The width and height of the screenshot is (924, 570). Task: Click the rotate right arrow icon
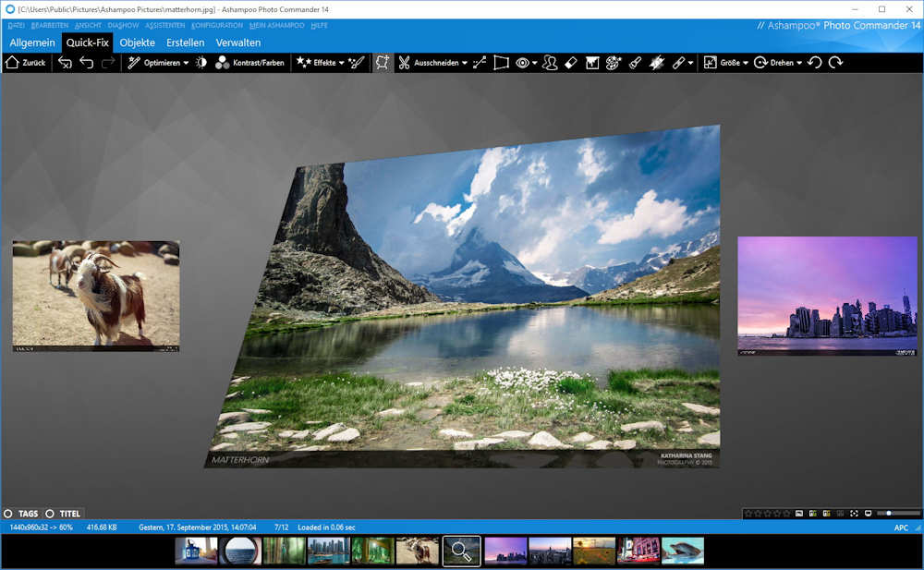coord(836,63)
